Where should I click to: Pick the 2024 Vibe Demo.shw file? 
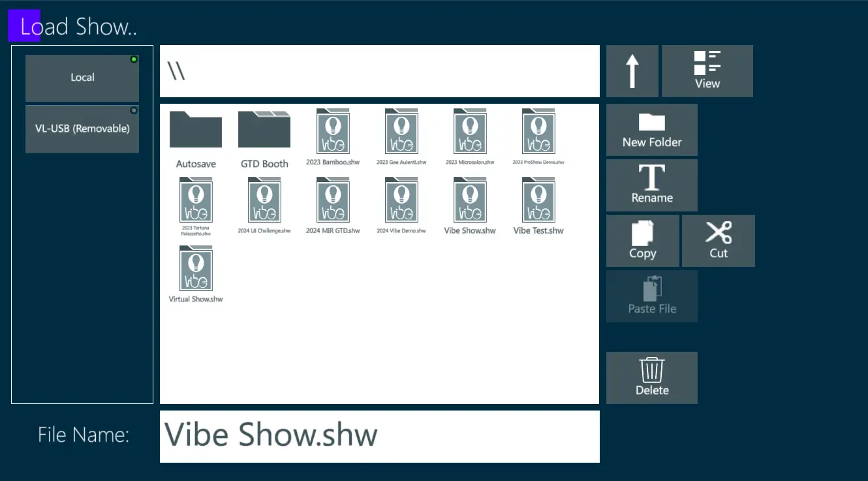pyautogui.click(x=401, y=206)
